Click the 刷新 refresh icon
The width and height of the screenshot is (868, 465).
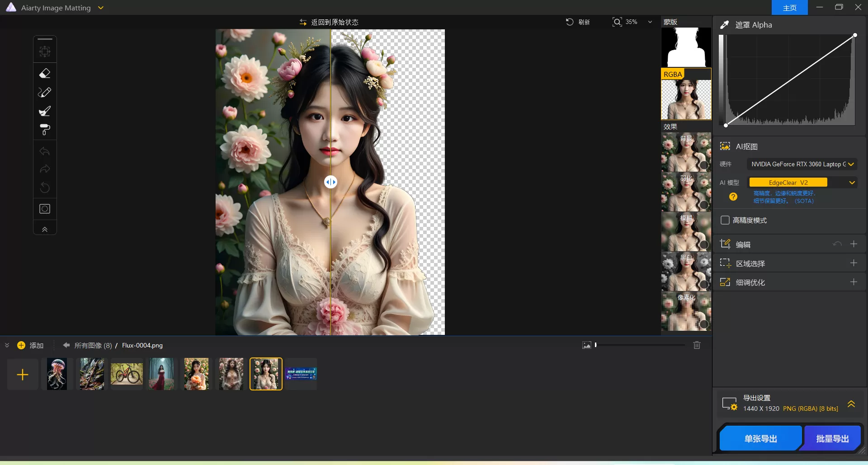pos(569,22)
